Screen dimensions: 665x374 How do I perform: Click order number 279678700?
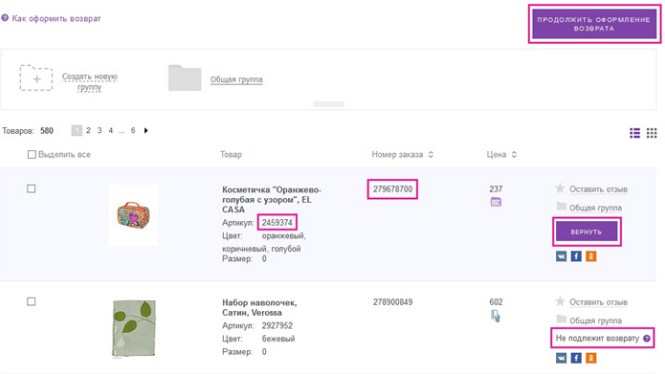pyautogui.click(x=393, y=189)
